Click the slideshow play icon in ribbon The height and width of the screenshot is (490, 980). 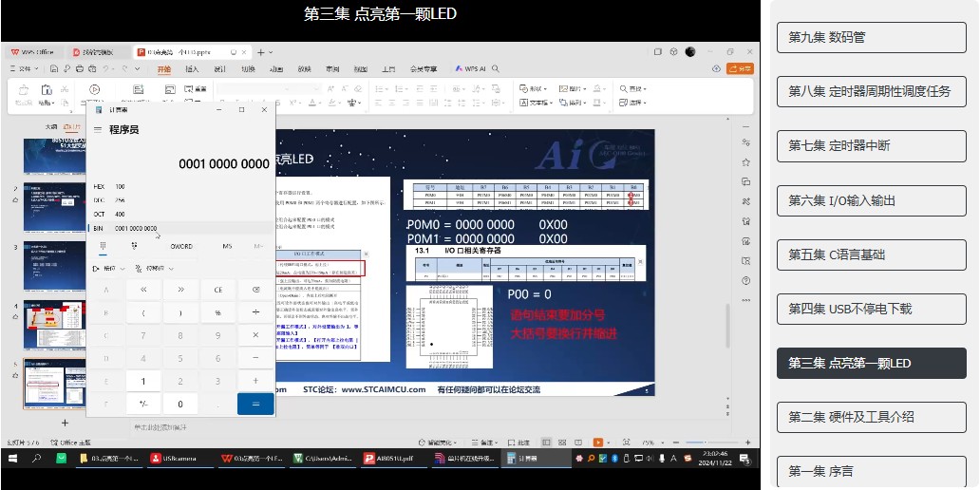94,89
